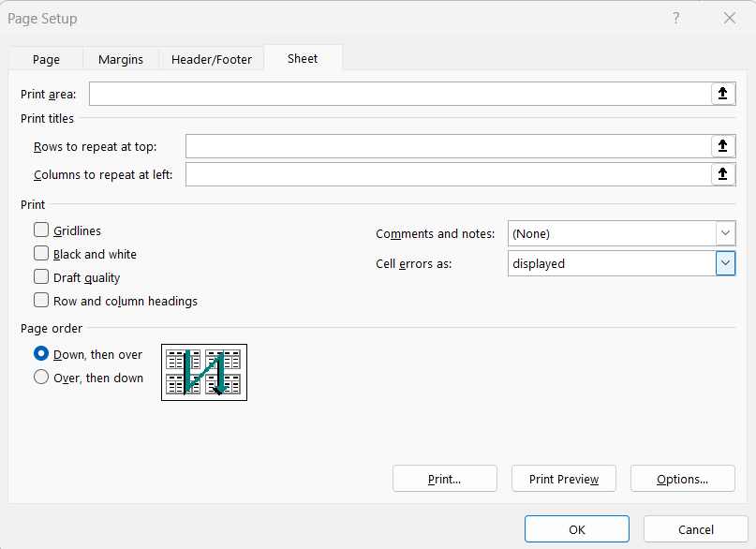This screenshot has height=549, width=756.
Task: Switch to the Page tab
Action: [46, 59]
